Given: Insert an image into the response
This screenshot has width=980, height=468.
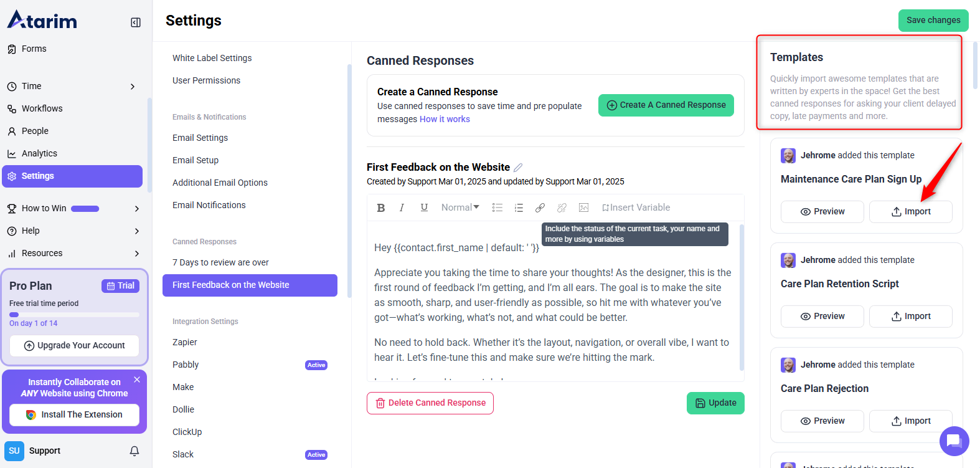Looking at the screenshot, I should click(x=583, y=208).
